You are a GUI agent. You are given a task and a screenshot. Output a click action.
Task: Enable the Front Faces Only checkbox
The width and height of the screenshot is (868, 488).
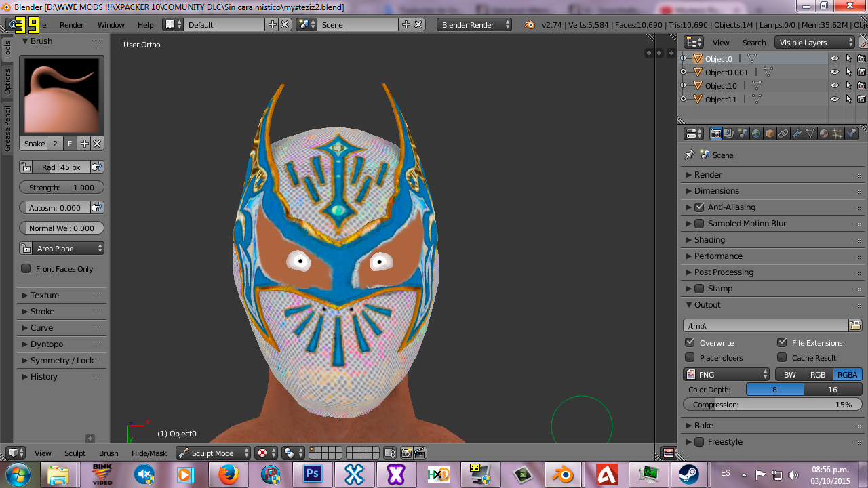pyautogui.click(x=26, y=268)
